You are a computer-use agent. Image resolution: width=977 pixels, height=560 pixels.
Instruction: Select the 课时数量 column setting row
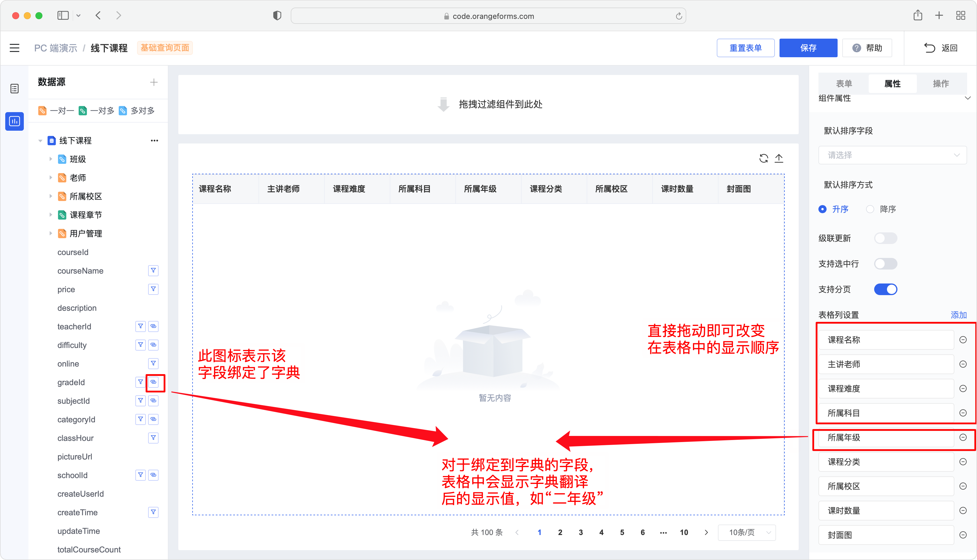coord(886,511)
